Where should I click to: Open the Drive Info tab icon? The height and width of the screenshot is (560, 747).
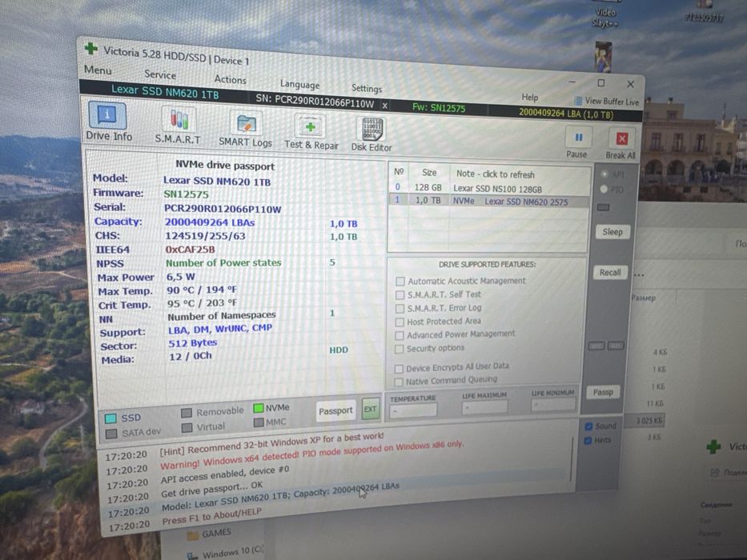tap(107, 115)
